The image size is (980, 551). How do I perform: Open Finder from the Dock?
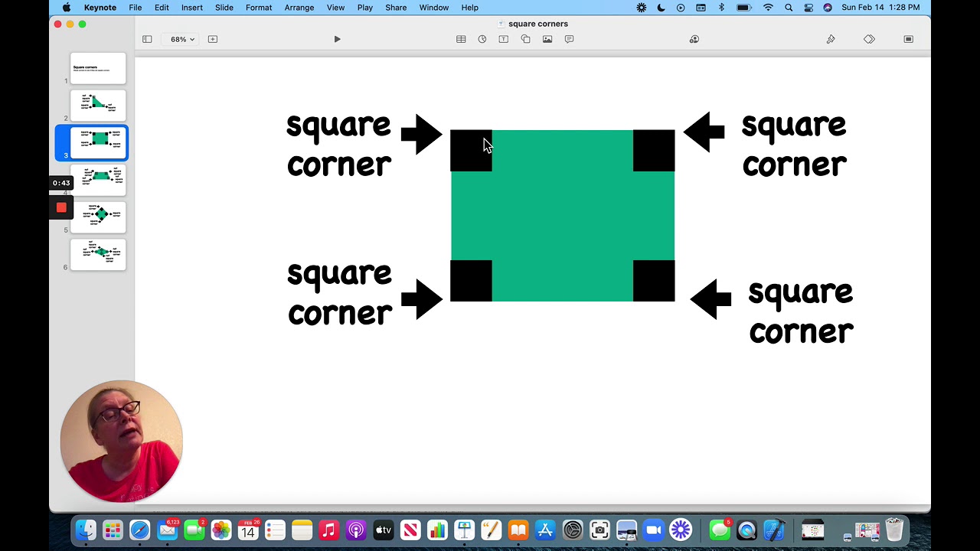[x=86, y=530]
